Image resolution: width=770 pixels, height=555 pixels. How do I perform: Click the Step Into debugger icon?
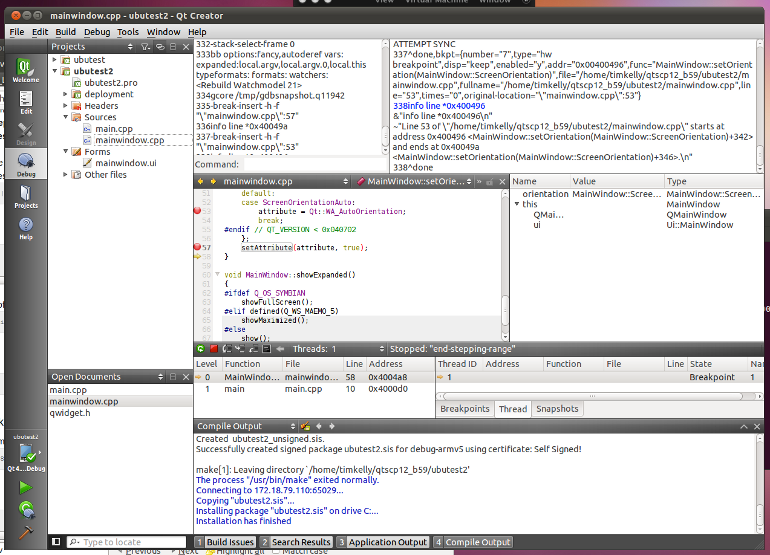pos(240,349)
